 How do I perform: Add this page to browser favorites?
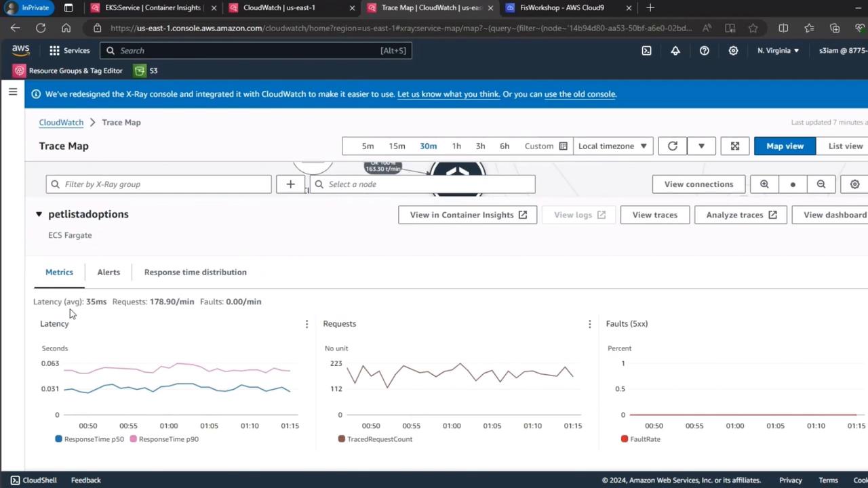tap(753, 28)
